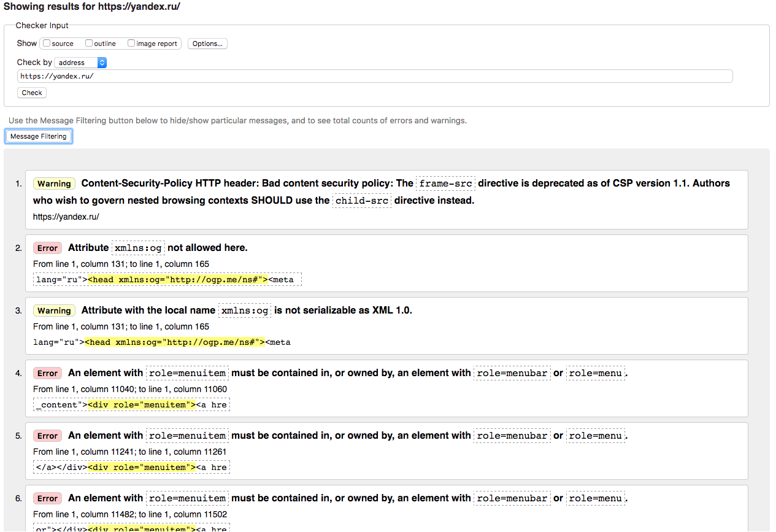Click the 'Showing results for https://yandex.ru/' heading
Screen dimensions: 776x532
[x=92, y=7]
